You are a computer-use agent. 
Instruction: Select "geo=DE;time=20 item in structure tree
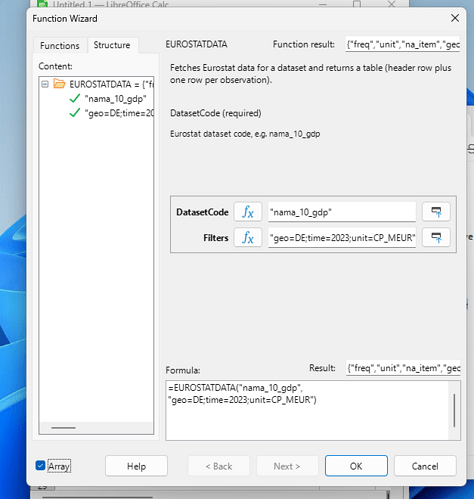click(x=119, y=113)
